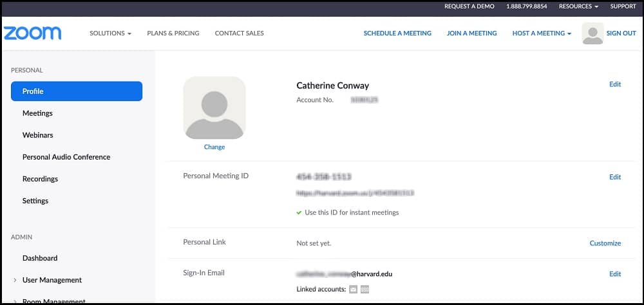
Task: Click the 1.888.799.8854 phone number
Action: pyautogui.click(x=527, y=6)
